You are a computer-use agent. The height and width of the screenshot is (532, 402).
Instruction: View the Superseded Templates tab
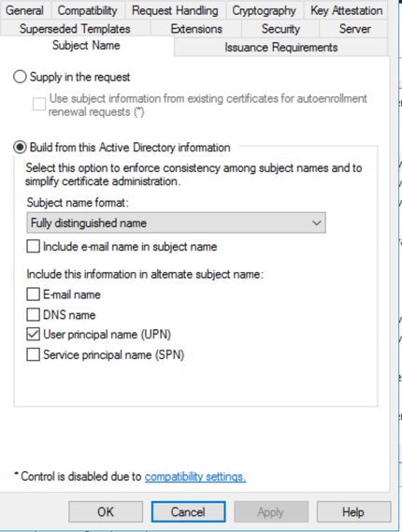75,29
